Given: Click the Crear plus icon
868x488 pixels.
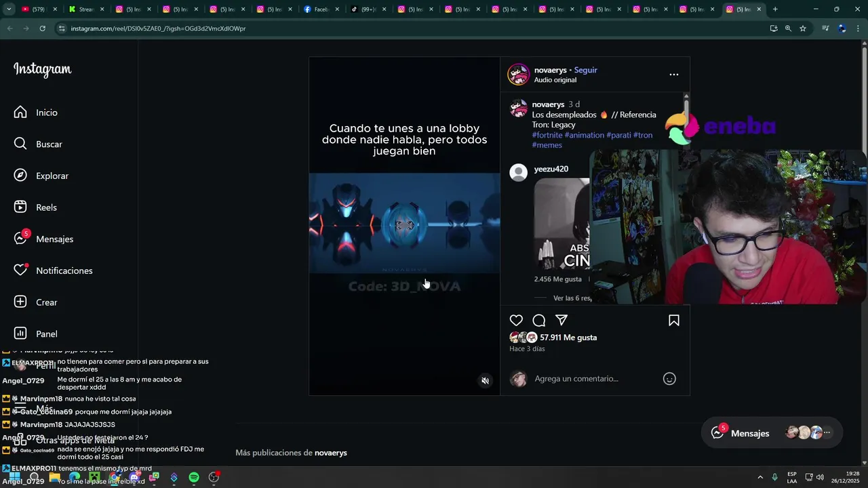Looking at the screenshot, I should [20, 302].
